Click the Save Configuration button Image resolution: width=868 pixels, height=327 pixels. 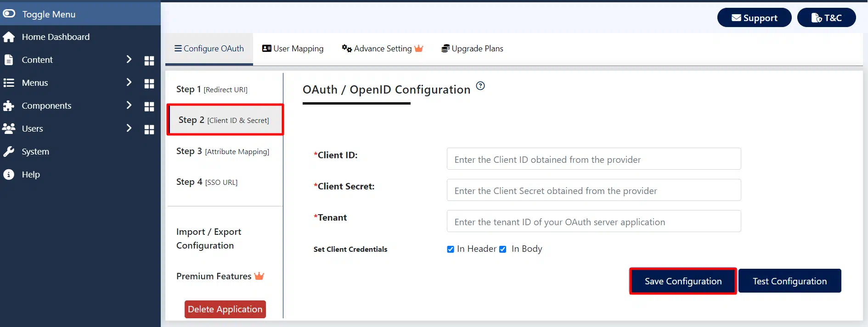coord(683,281)
